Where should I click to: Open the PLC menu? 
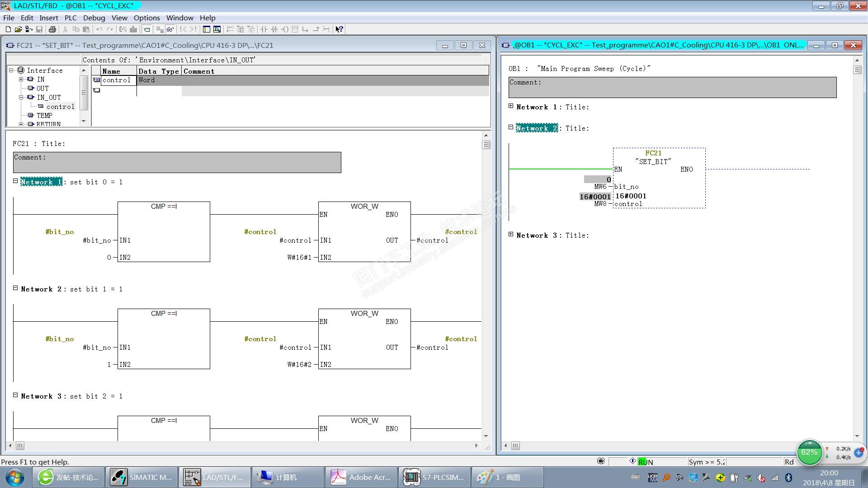pos(71,18)
